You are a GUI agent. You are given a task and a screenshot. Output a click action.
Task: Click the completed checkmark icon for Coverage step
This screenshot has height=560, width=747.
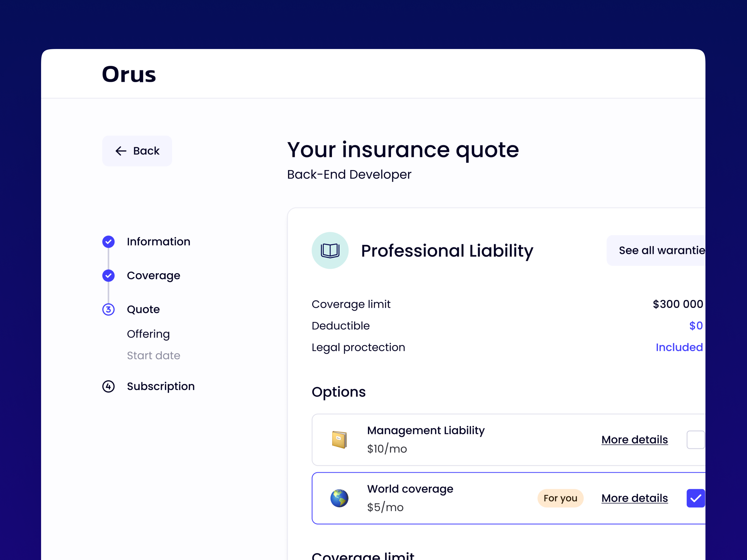pyautogui.click(x=108, y=275)
